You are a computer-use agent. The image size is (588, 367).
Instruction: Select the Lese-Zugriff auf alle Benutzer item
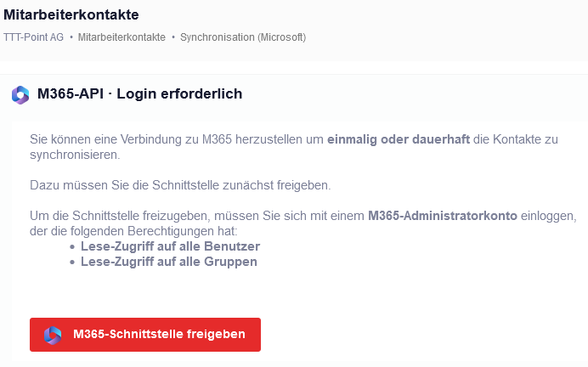(170, 246)
